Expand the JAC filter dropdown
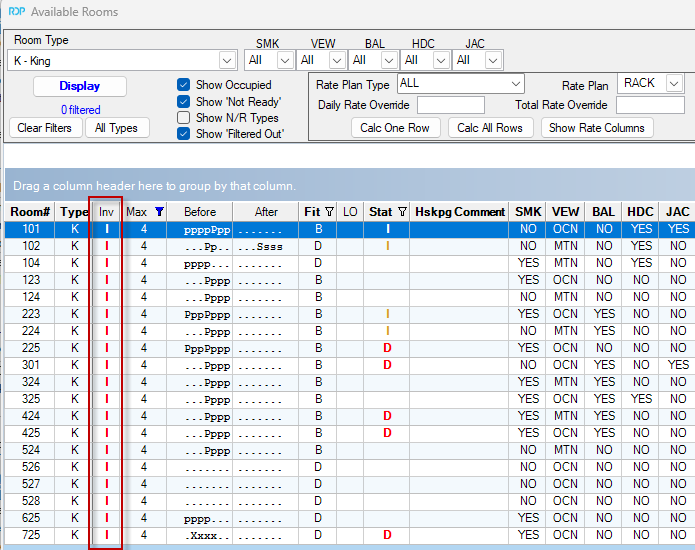Screen dimensions: 695x550 (x=493, y=60)
